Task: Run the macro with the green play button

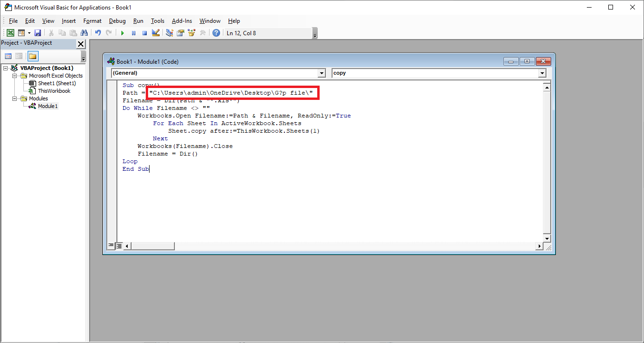Action: (122, 33)
